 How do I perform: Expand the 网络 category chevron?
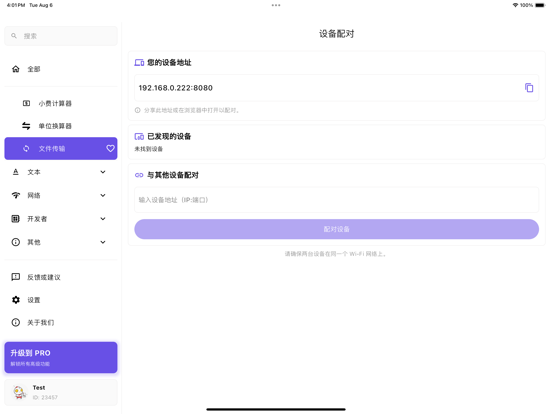103,195
